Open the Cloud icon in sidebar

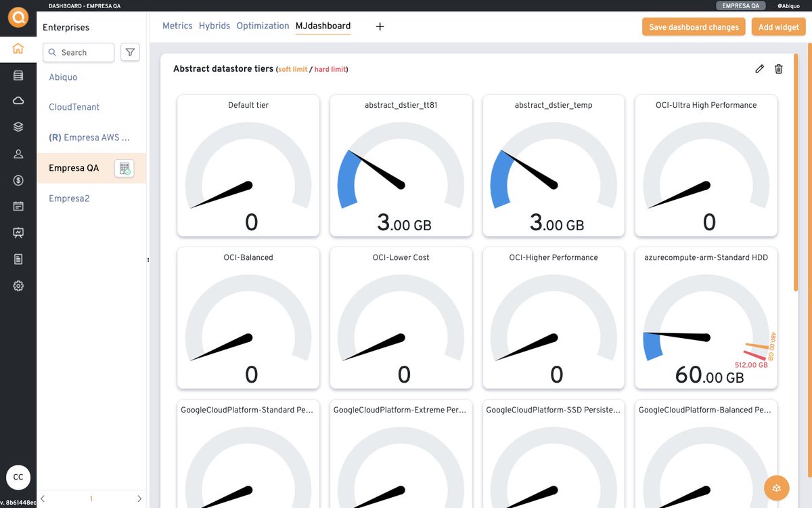18,100
